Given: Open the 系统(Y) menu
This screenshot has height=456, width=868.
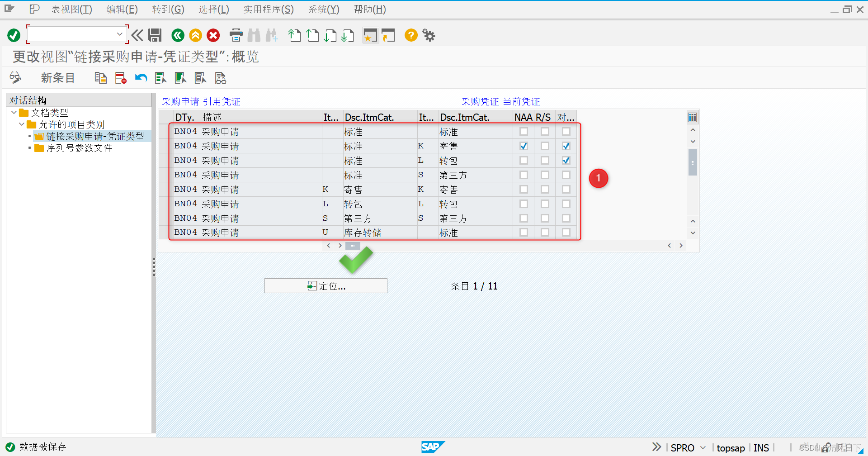Looking at the screenshot, I should point(323,9).
